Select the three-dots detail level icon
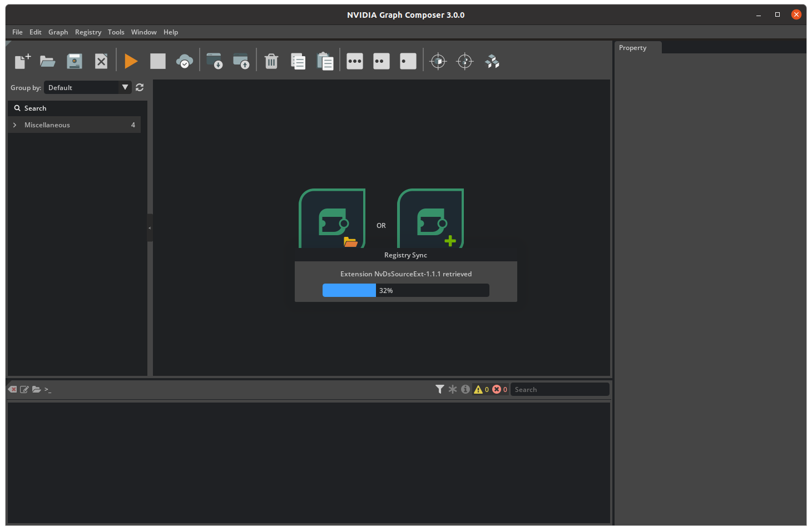 [x=355, y=61]
